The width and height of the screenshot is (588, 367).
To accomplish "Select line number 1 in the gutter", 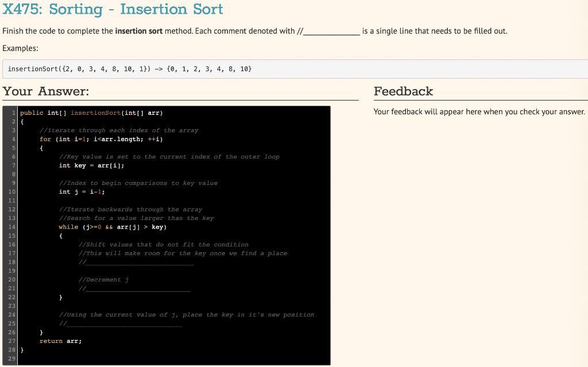I will coord(14,113).
